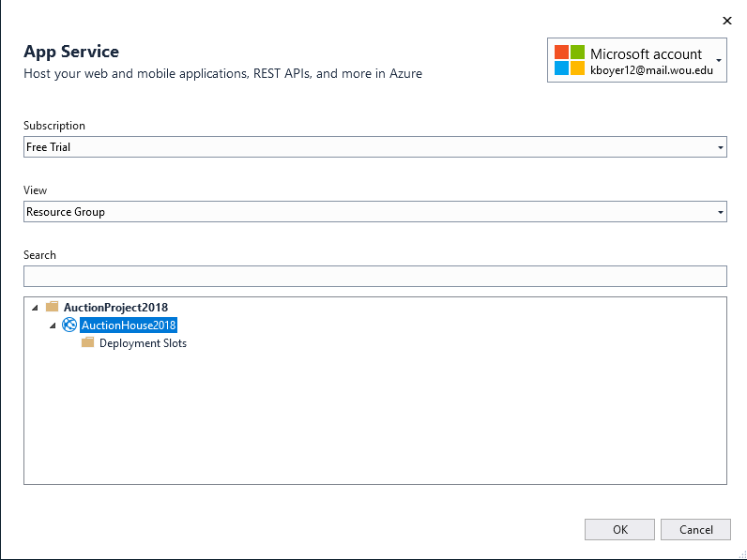Open the Microsoft account dropdown arrow

[719, 60]
